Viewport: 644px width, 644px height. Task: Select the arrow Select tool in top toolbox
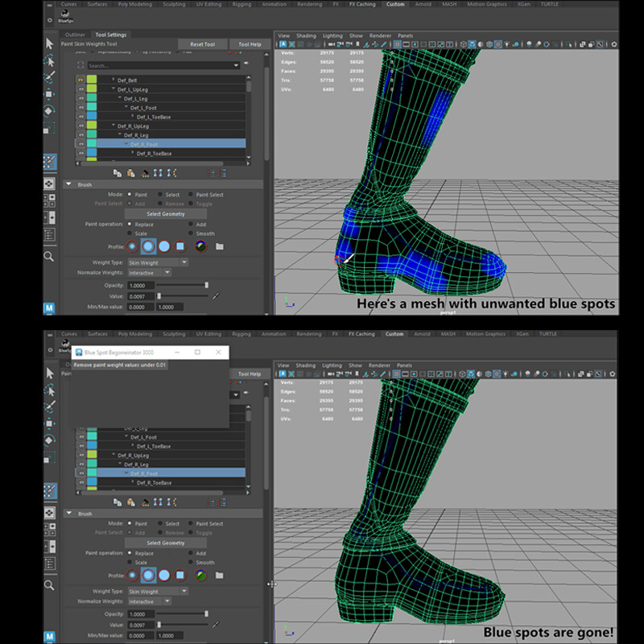coord(49,43)
